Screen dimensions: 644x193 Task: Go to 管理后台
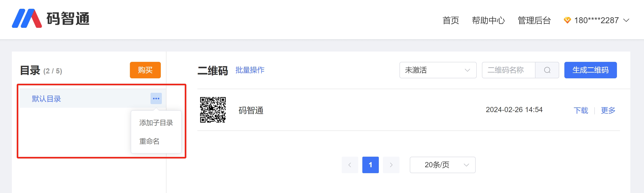click(x=534, y=20)
